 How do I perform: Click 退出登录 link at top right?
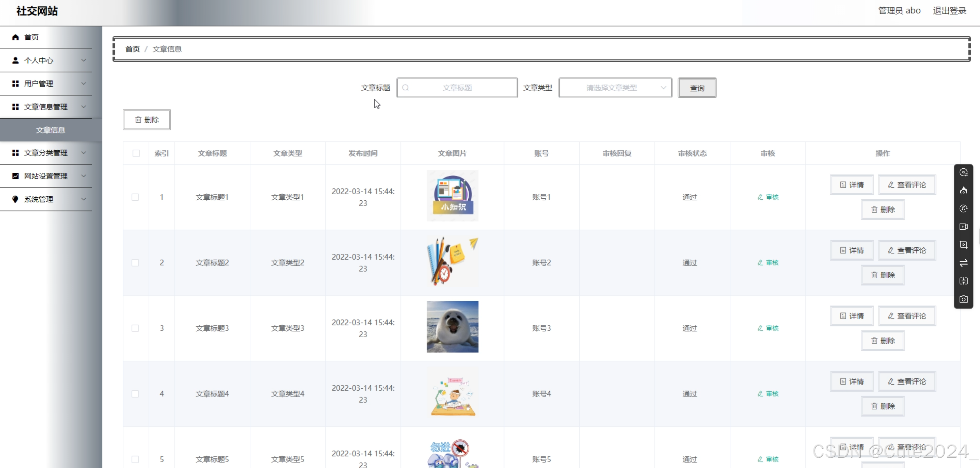click(x=949, y=11)
